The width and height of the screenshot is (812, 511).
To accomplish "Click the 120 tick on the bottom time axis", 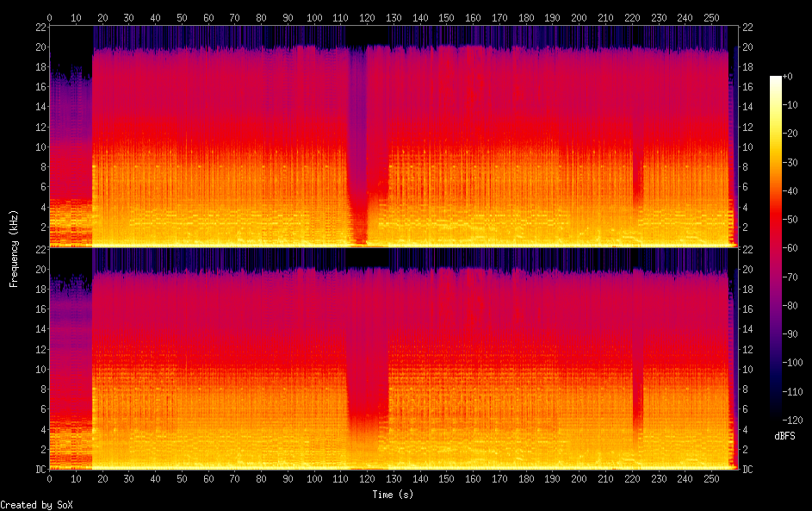I will pyautogui.click(x=367, y=478).
